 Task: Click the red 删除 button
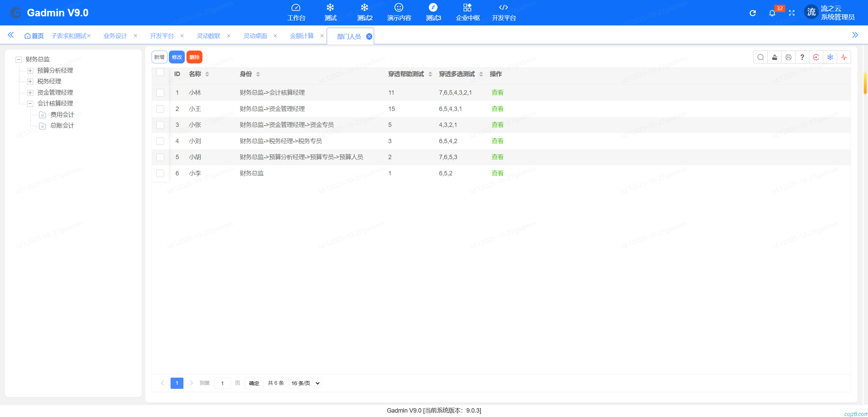[x=194, y=57]
